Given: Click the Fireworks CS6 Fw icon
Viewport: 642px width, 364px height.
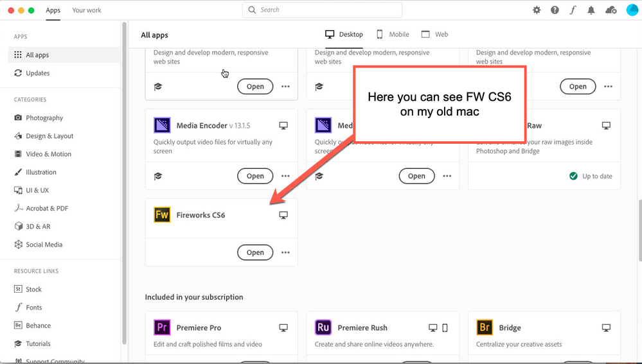Looking at the screenshot, I should [162, 214].
